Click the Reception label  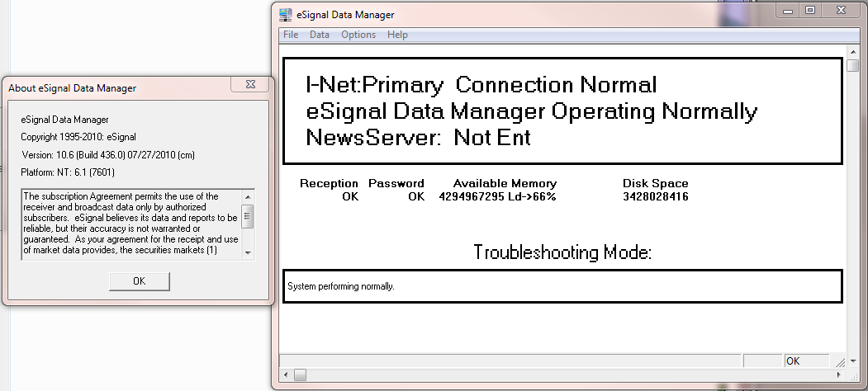click(x=329, y=183)
